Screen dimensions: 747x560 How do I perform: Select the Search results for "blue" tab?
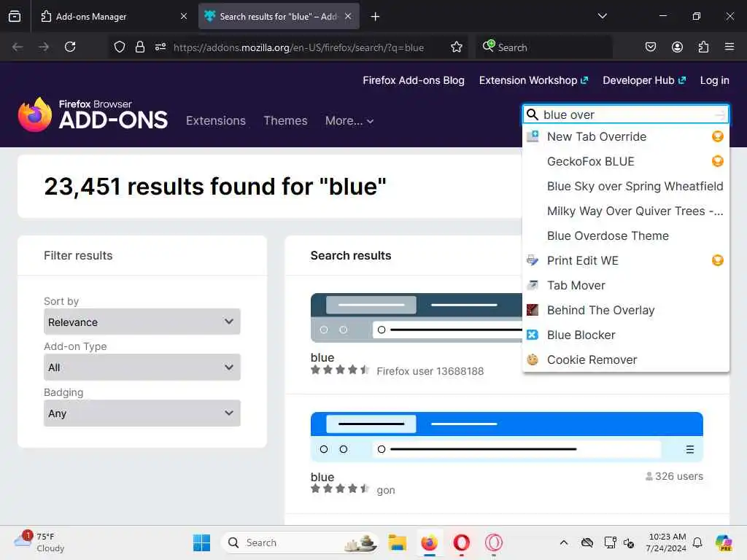pos(279,16)
